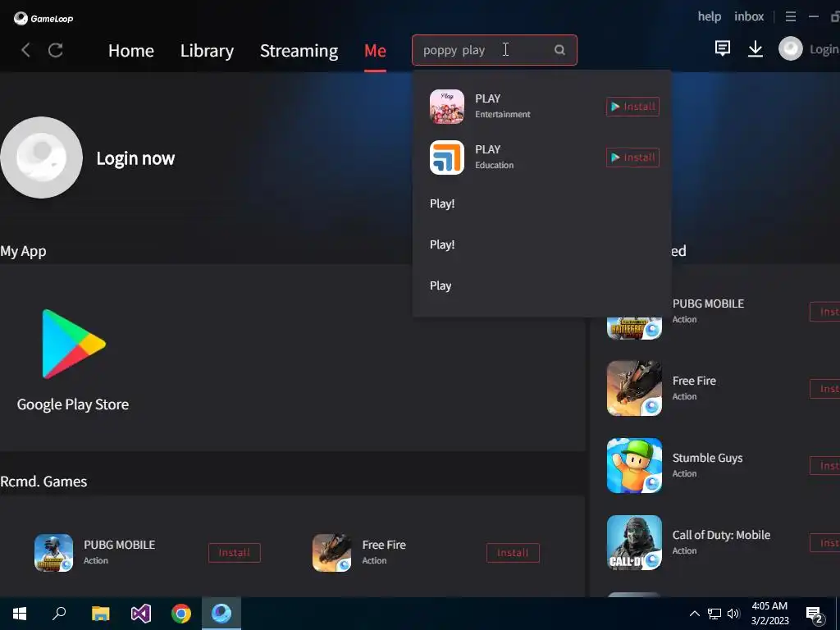Click the volume tray icon
This screenshot has height=630, width=840.
point(733,614)
